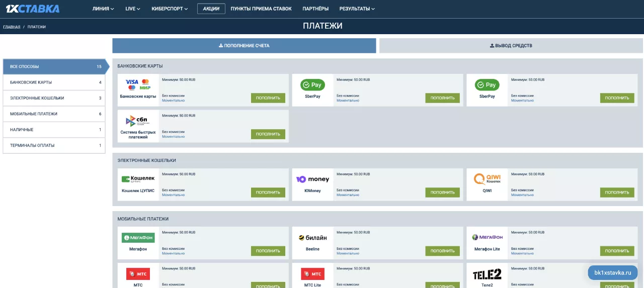The width and height of the screenshot is (644, 288).
Task: Click ПОПОЛНИТЬ for QIWI
Action: 617,193
